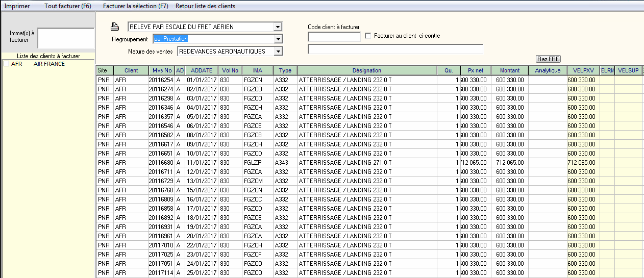This screenshot has height=278, width=644.
Task: Open the Imprimer menu
Action: pyautogui.click(x=17, y=6)
